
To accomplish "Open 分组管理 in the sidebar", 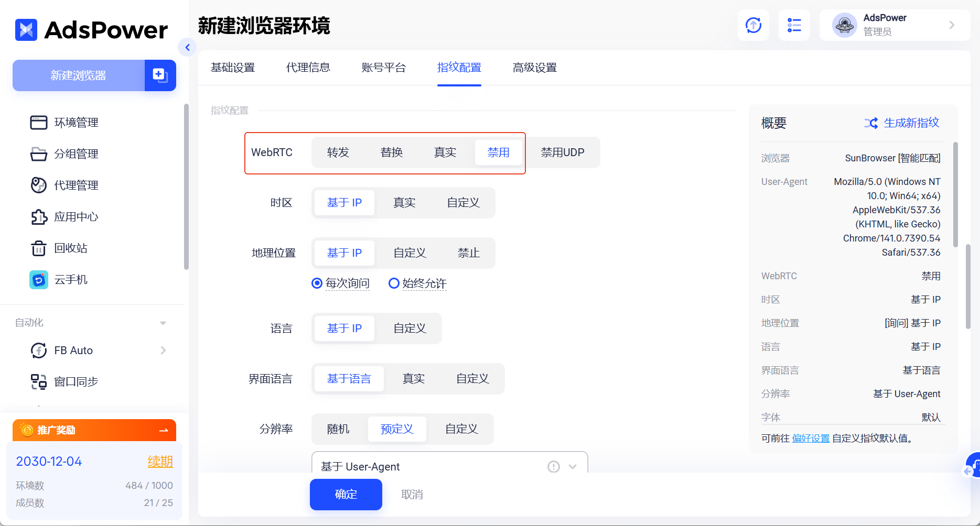I will pos(76,154).
